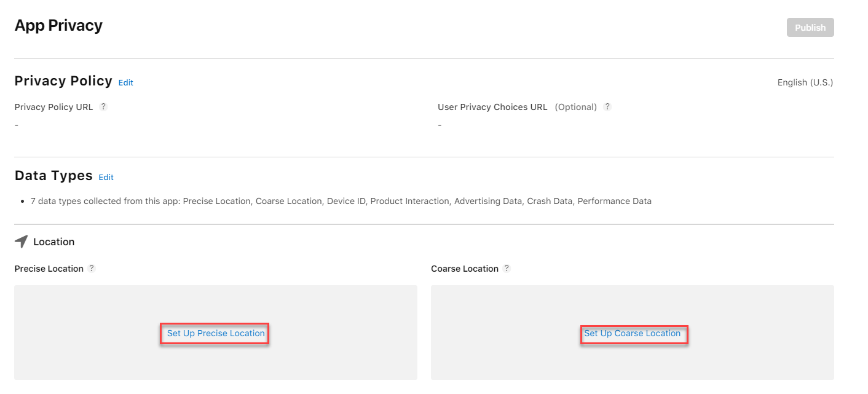Open Set Up Precise Location link

[216, 333]
